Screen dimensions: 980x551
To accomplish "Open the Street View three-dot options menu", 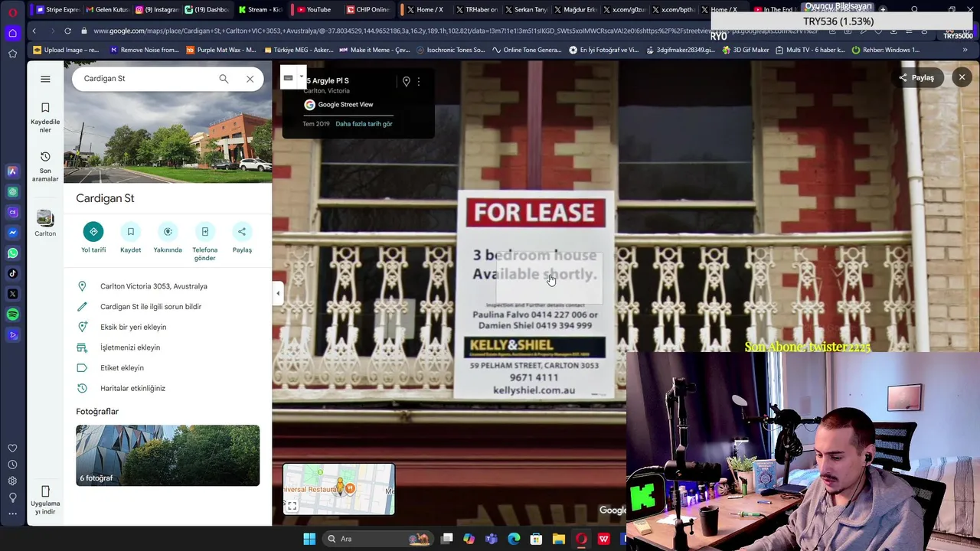I will [x=419, y=82].
